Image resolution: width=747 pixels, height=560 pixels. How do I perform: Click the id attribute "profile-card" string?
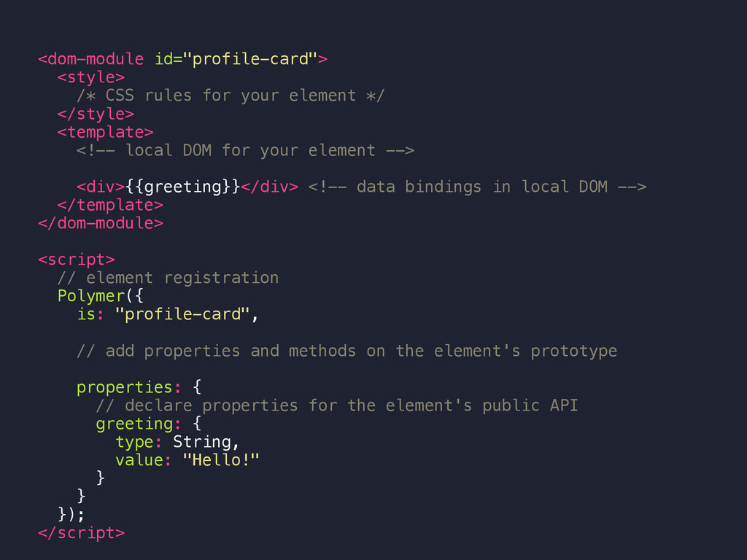pos(250,59)
